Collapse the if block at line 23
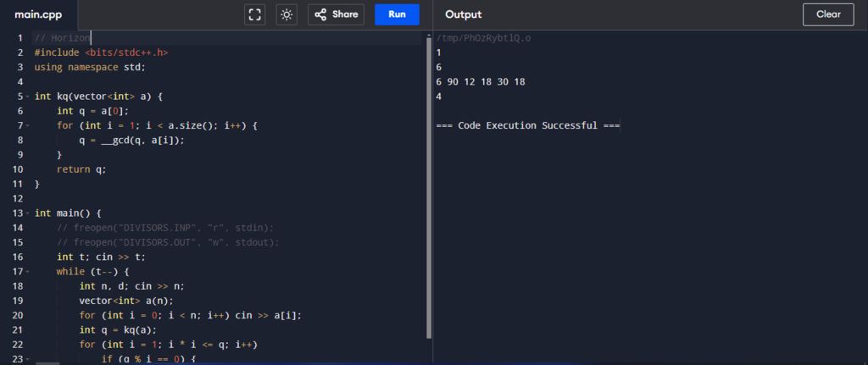This screenshot has height=365, width=868. pos(27,359)
